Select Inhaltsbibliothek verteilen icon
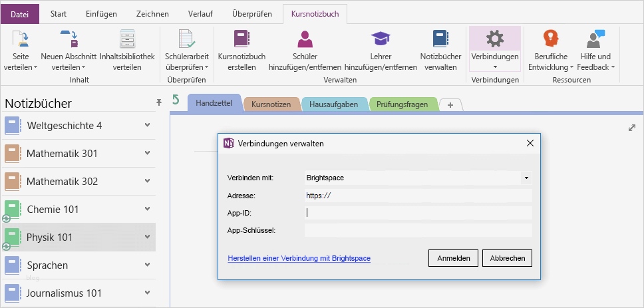The width and height of the screenshot is (644, 308). (x=127, y=39)
